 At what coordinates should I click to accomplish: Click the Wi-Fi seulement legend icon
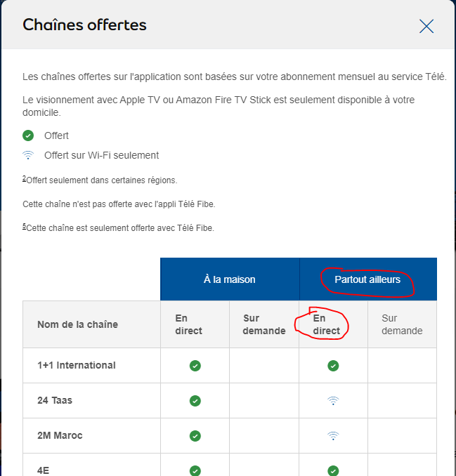point(28,155)
